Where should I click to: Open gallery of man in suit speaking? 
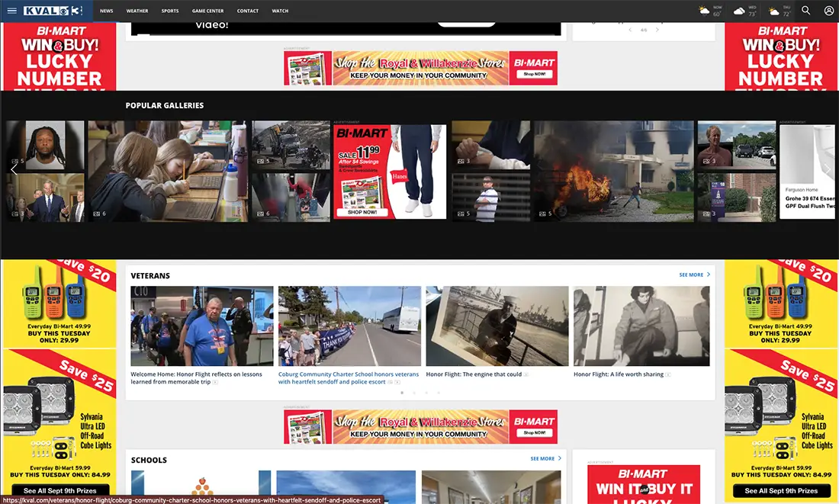coord(45,197)
